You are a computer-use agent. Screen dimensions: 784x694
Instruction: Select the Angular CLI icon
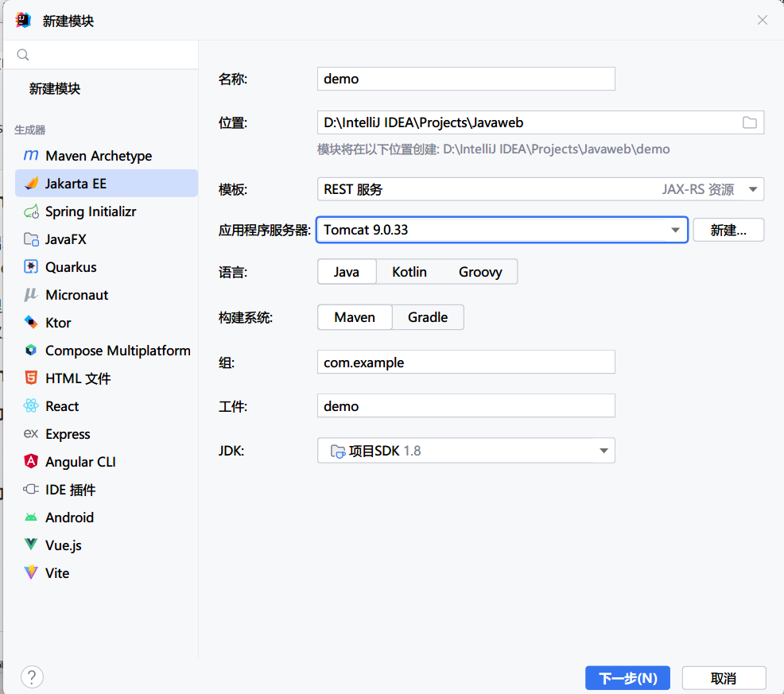(31, 462)
